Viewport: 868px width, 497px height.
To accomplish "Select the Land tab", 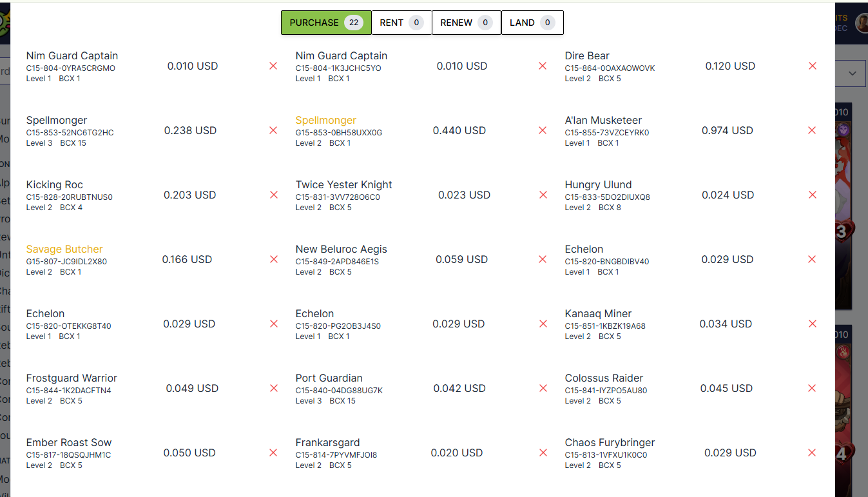I will 532,23.
